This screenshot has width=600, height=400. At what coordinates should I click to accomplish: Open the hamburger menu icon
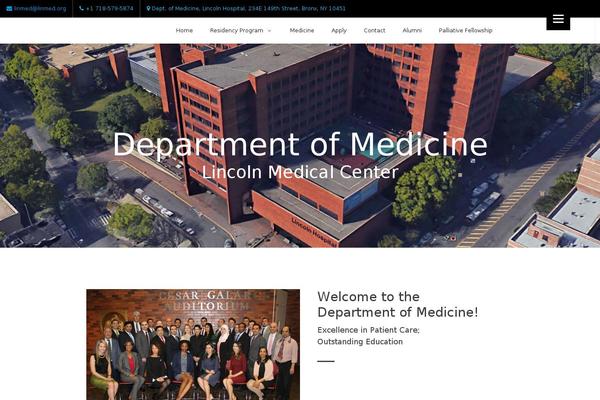[x=558, y=19]
